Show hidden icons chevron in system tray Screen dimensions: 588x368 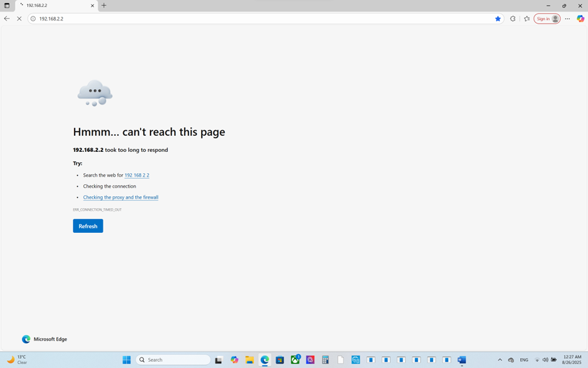[x=500, y=360]
